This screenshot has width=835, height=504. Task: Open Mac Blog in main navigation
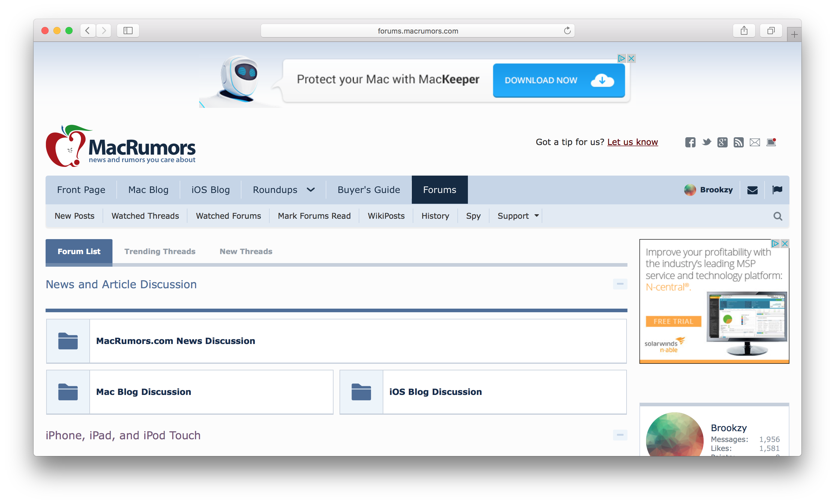[x=148, y=190]
